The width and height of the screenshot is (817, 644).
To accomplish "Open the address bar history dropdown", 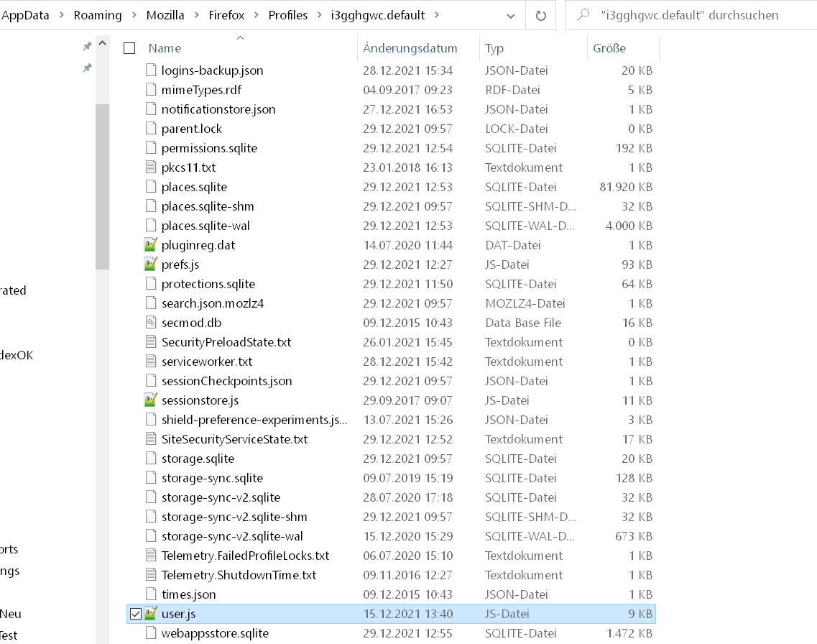I will [511, 16].
